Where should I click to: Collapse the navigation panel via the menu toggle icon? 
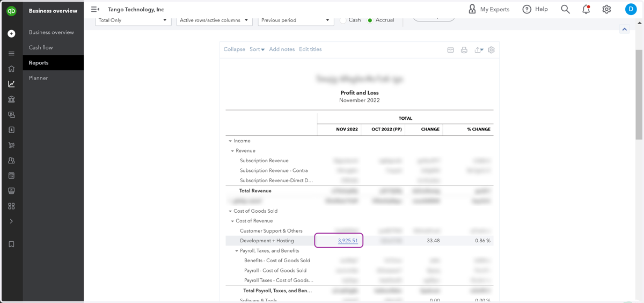click(95, 9)
